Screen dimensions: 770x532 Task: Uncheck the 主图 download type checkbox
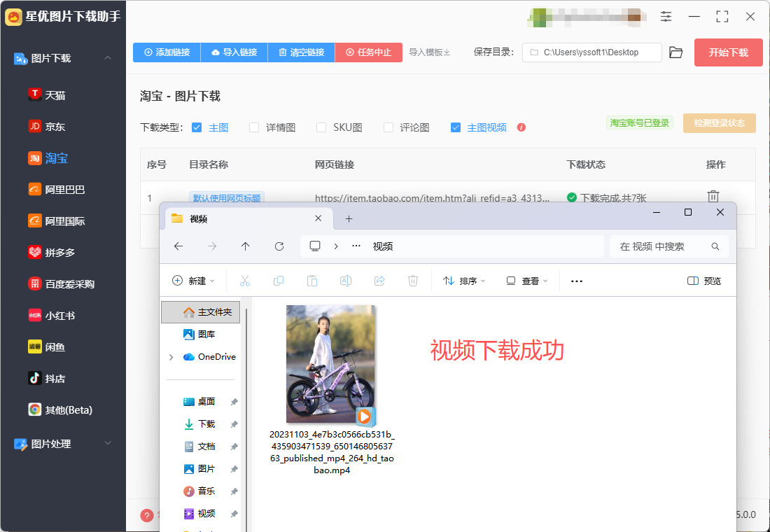(197, 127)
